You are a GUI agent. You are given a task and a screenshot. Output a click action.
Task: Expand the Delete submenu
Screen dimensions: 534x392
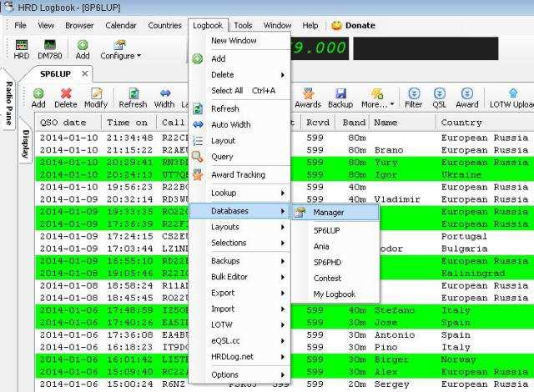[239, 74]
